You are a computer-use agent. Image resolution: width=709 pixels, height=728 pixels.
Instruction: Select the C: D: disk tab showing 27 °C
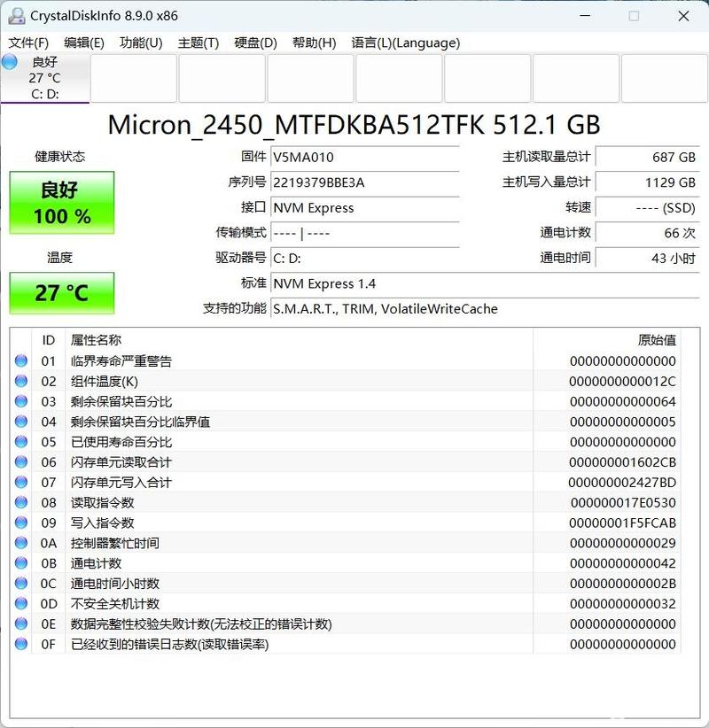pos(45,78)
